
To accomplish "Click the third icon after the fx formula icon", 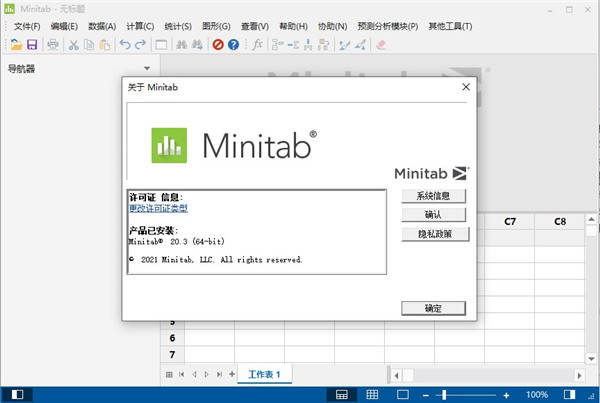I will tap(308, 45).
